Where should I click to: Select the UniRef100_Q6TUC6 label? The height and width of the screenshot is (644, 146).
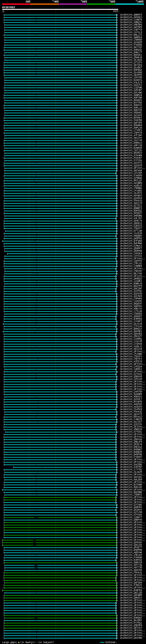tap(131, 65)
